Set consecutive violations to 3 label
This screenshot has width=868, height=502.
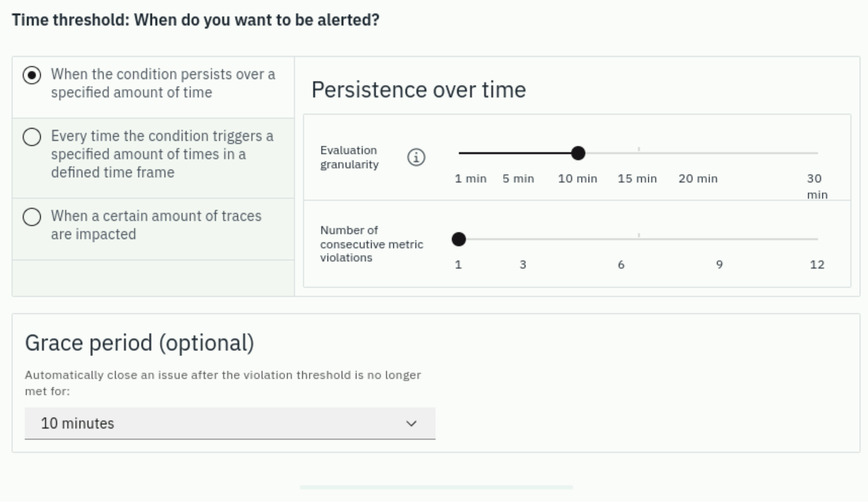click(523, 265)
